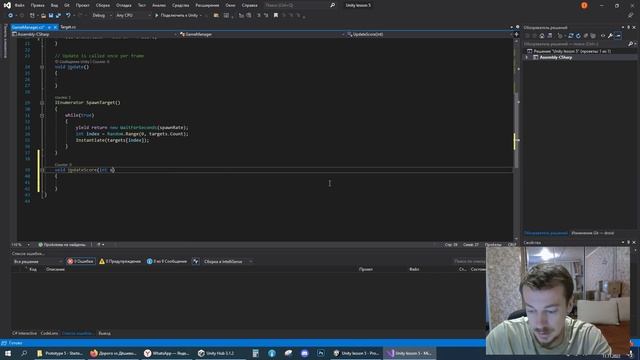Click the Solution Explorer Home icon
Screen dimensions: 640x360
(542, 36)
